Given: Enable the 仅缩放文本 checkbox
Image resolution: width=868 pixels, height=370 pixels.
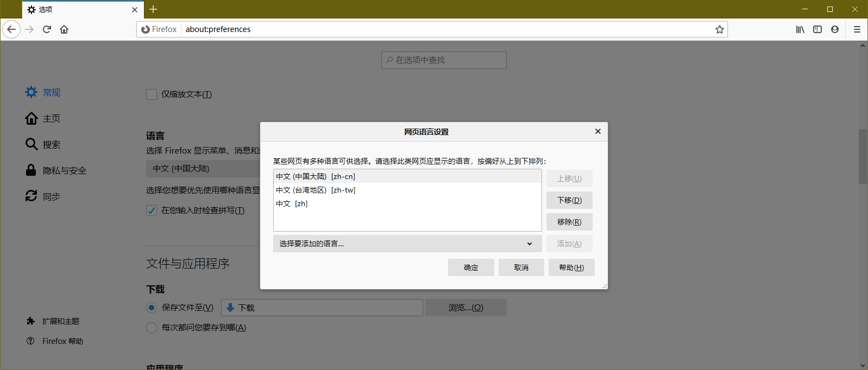Looking at the screenshot, I should coord(152,94).
